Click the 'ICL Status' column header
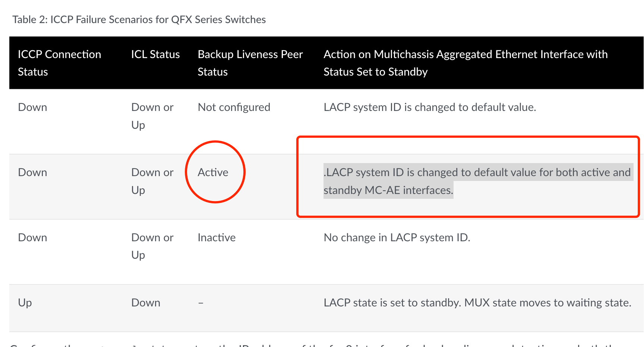 155,54
